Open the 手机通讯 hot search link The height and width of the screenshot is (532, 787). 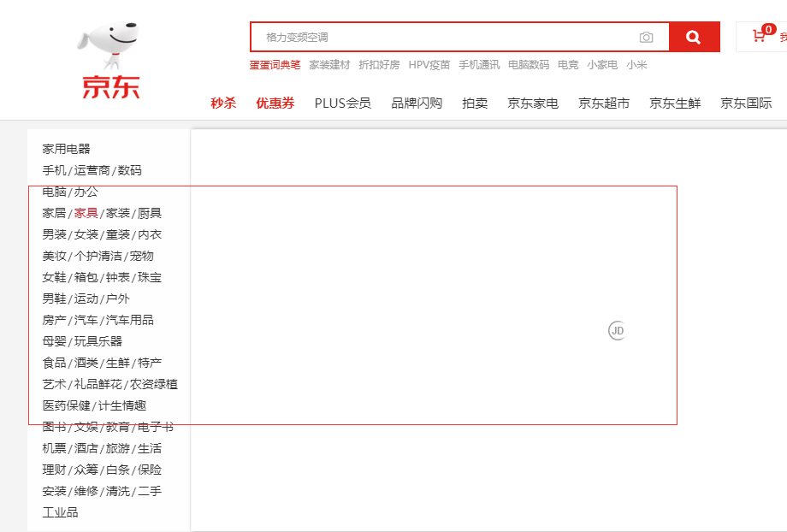click(x=479, y=65)
